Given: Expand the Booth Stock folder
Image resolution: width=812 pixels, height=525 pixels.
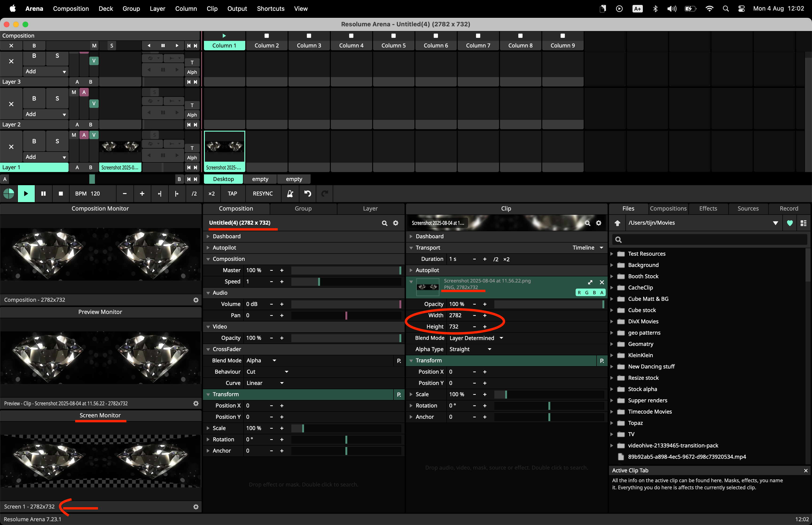Looking at the screenshot, I should click(x=612, y=276).
